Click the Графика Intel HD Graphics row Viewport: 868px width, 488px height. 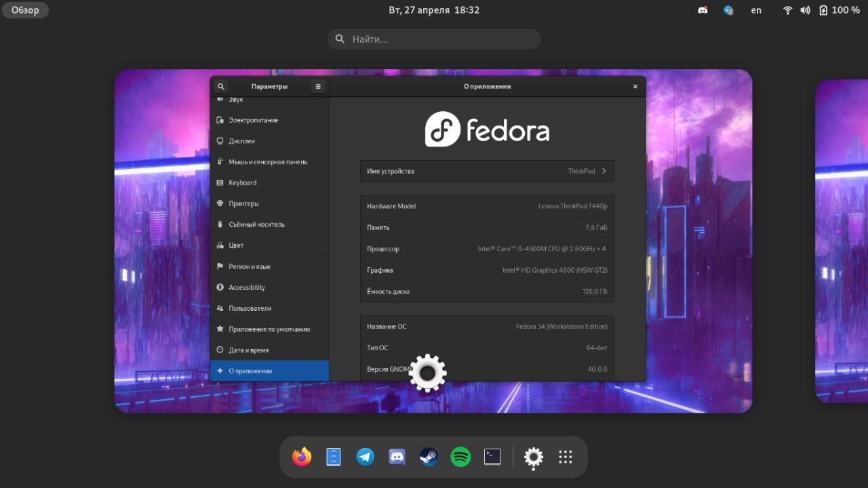pos(487,270)
